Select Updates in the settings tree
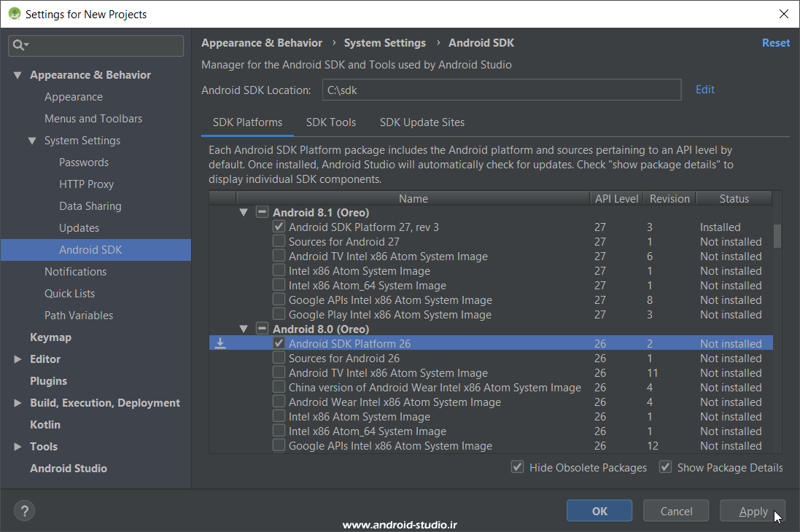This screenshot has height=532, width=800. tap(79, 228)
